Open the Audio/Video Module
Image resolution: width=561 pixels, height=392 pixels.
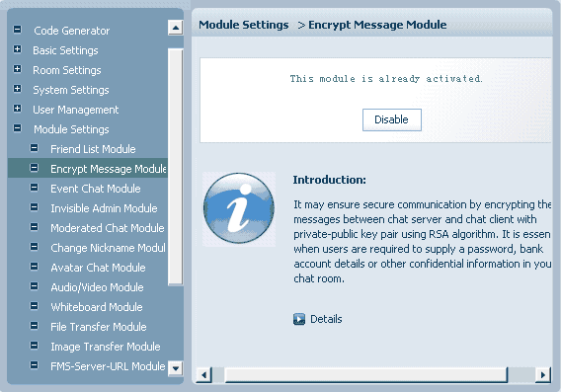pos(97,287)
